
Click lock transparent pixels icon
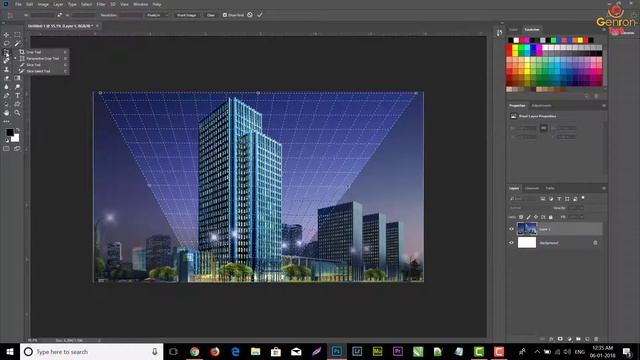coord(521,217)
